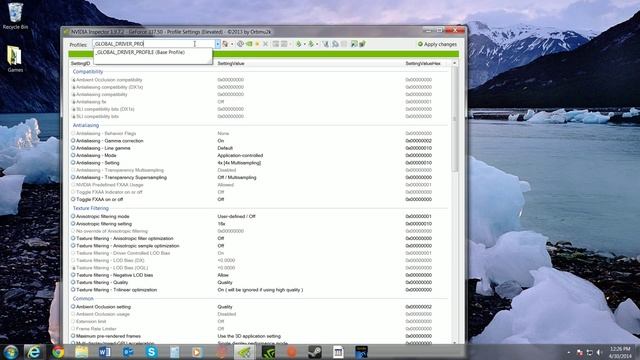Launch Google Chrome from the taskbar
This screenshot has height=360, width=640.
(58, 352)
